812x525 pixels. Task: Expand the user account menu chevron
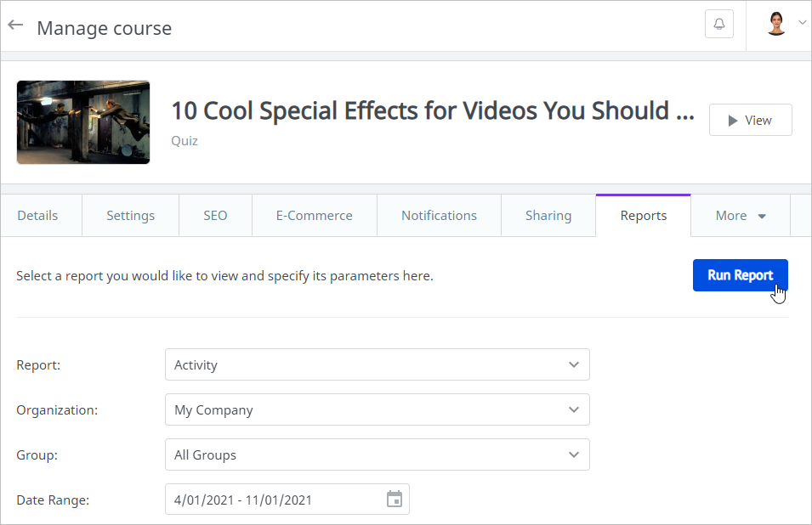(802, 23)
